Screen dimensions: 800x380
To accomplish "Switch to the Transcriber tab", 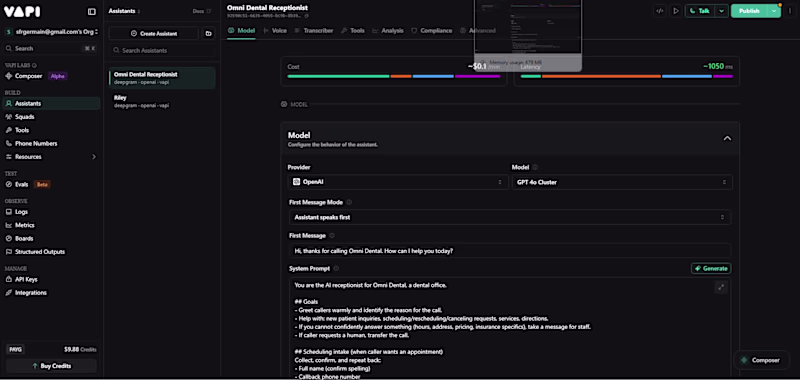I will pyautogui.click(x=313, y=31).
